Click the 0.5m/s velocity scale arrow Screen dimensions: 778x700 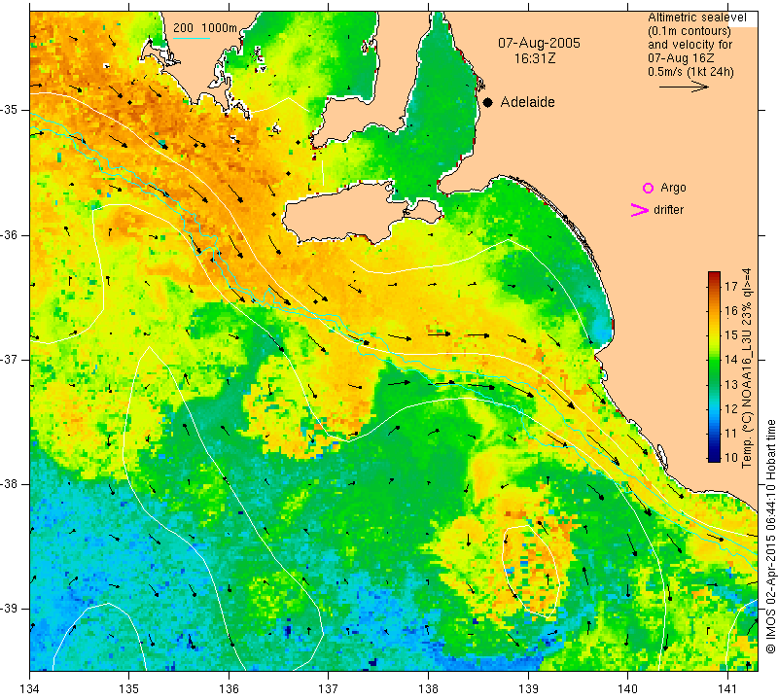tap(684, 87)
